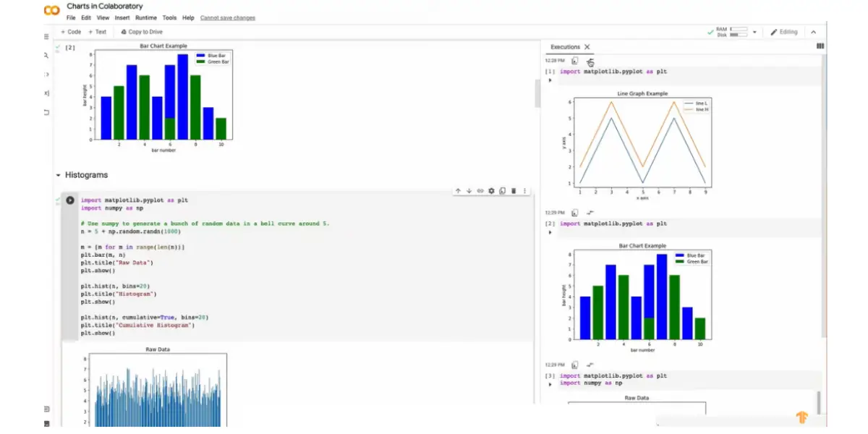
Task: Click the Charts in Colaboratory title
Action: pos(105,7)
